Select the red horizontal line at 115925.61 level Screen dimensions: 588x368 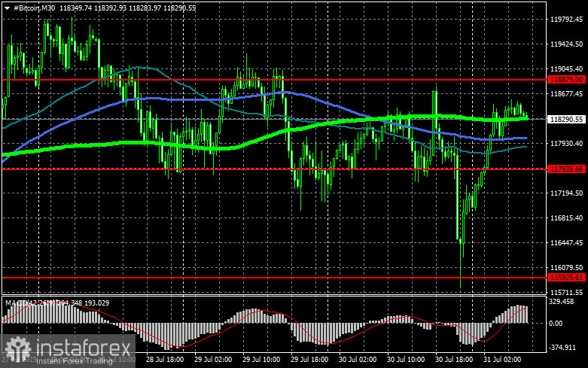pos(274,278)
